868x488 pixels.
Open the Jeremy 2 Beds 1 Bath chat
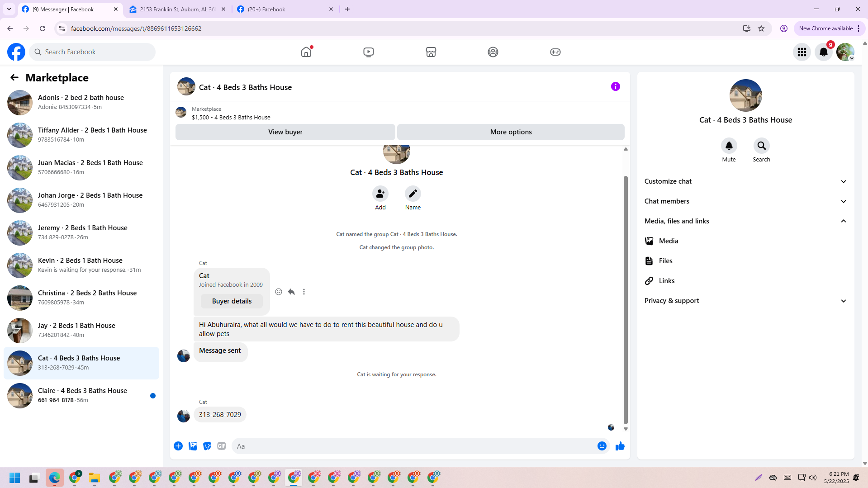pyautogui.click(x=81, y=233)
